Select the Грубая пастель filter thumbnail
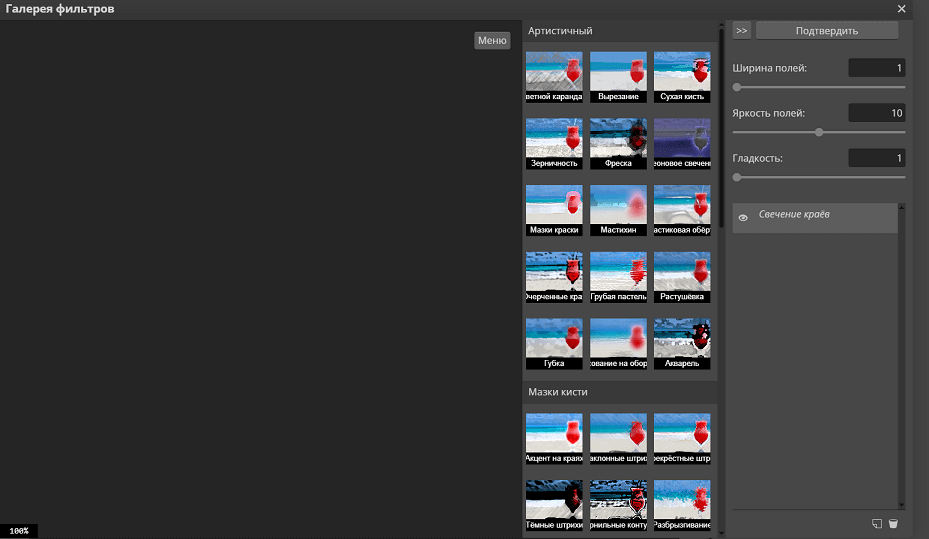 (x=618, y=277)
